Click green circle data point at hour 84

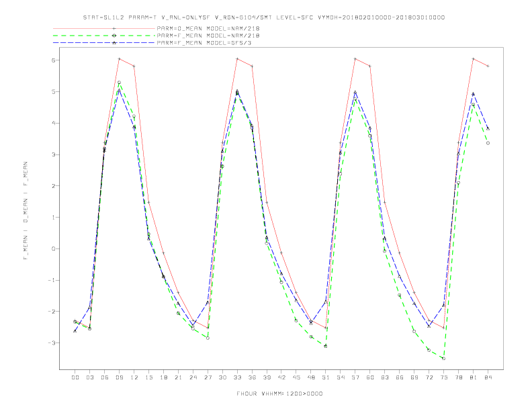pyautogui.click(x=488, y=143)
